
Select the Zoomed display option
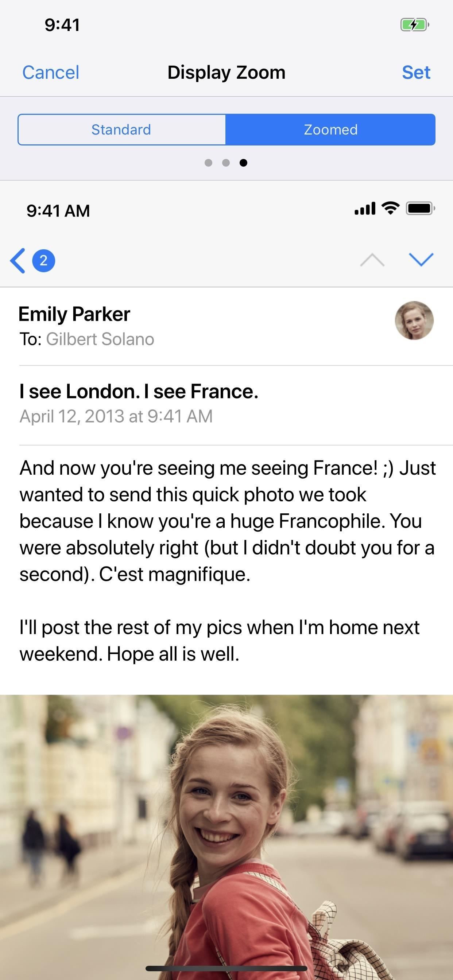[x=330, y=130]
